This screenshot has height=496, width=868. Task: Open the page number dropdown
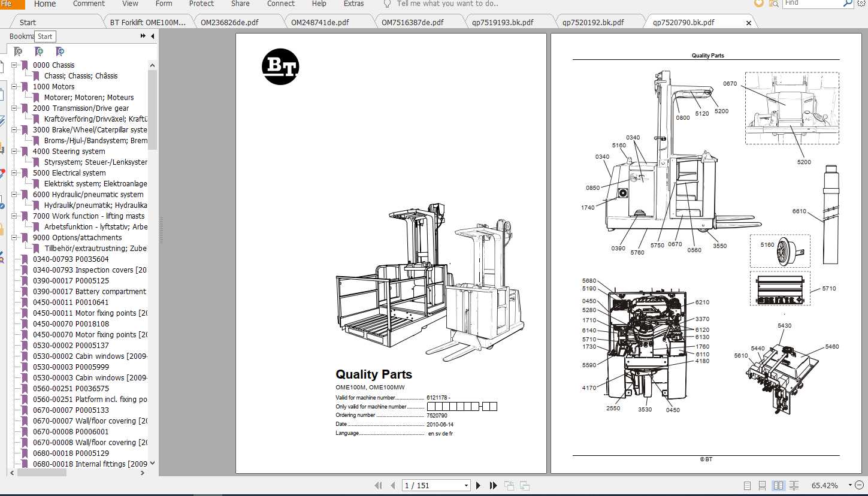tap(466, 485)
